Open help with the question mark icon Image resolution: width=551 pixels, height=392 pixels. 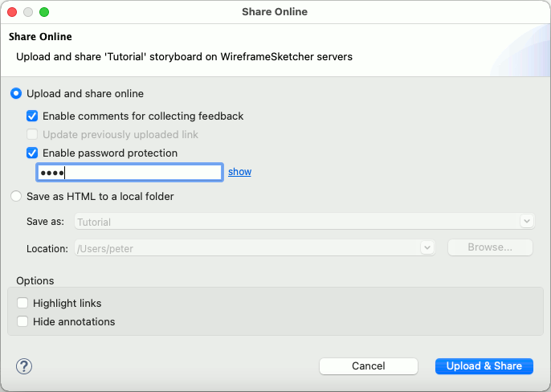[x=24, y=366]
